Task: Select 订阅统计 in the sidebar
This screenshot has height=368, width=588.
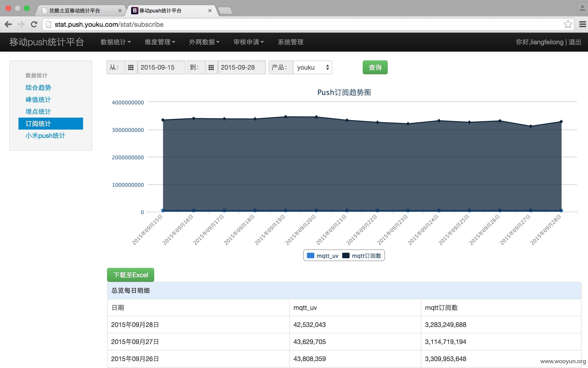Action: click(51, 124)
